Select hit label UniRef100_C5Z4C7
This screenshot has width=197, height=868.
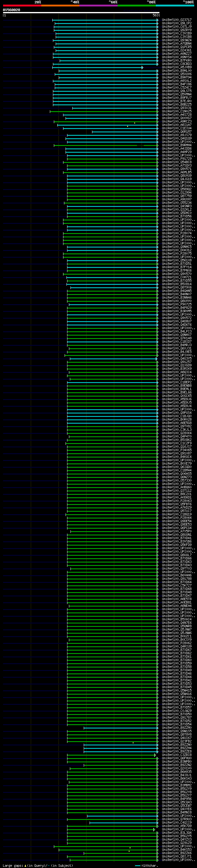[x=177, y=88]
